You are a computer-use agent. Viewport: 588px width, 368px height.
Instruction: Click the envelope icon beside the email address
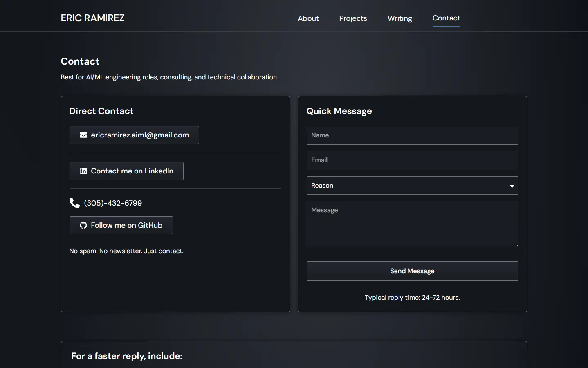83,135
